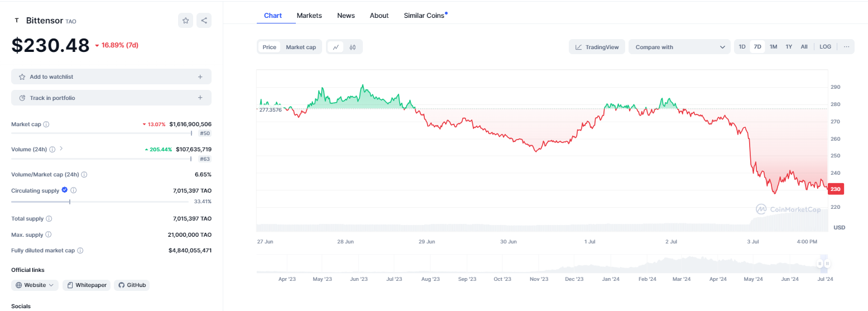
Task: Open the Compare with dropdown
Action: pyautogui.click(x=679, y=47)
